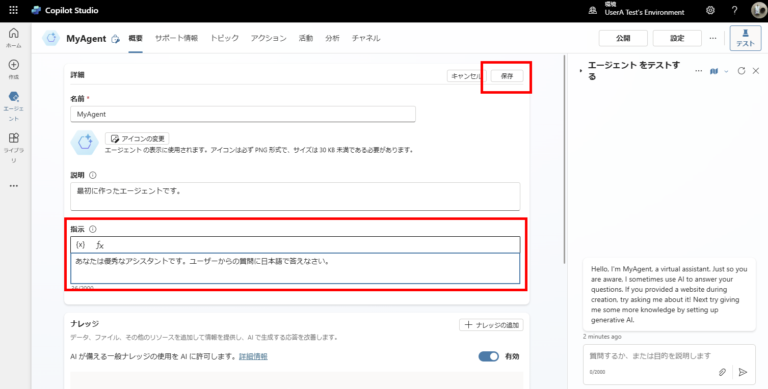
Task: Switch to the 分析 tab
Action: pos(332,38)
